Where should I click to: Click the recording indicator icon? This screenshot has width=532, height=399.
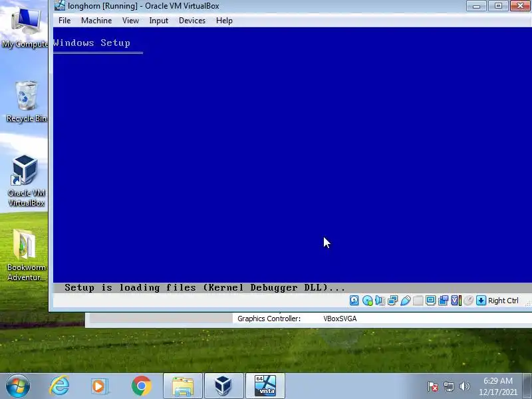[443, 301]
